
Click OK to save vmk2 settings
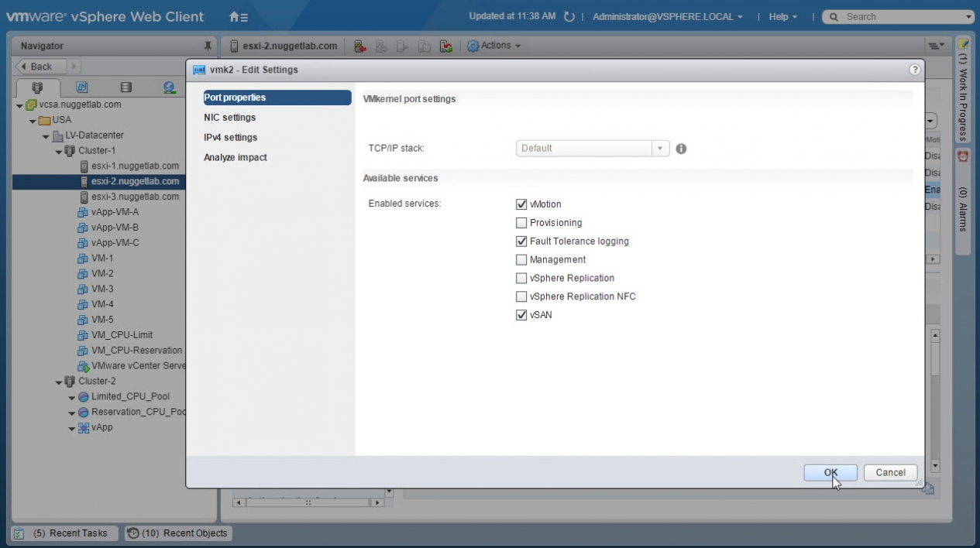830,472
